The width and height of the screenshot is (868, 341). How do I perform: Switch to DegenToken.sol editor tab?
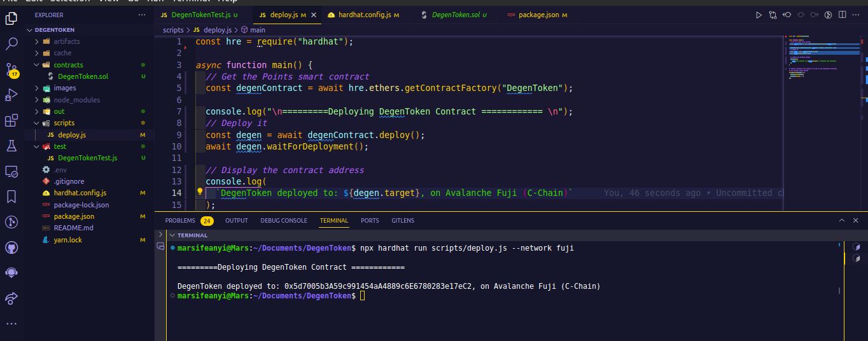coord(454,15)
